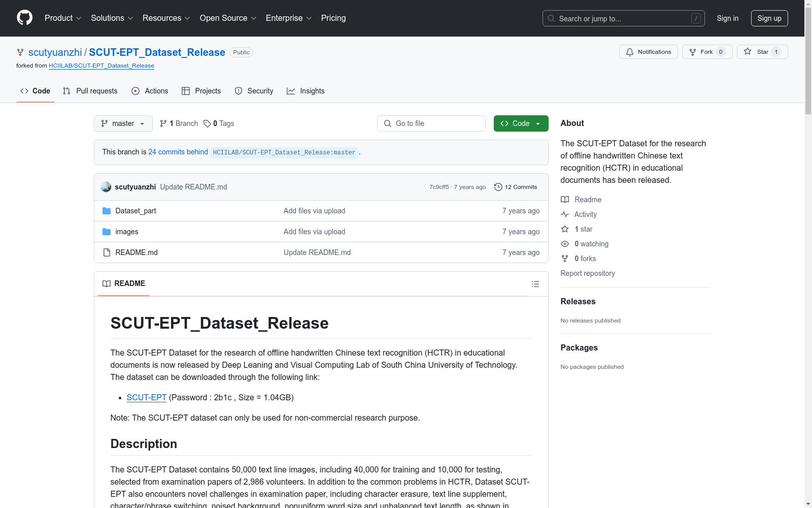Viewport: 812px width, 508px height.
Task: Click the Dataset_part folder icon
Action: point(107,211)
